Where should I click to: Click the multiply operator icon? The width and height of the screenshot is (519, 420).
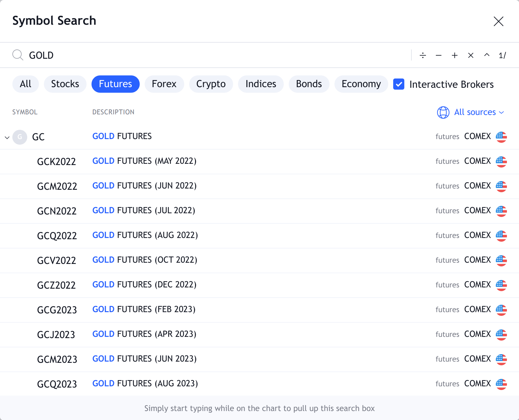tap(471, 55)
